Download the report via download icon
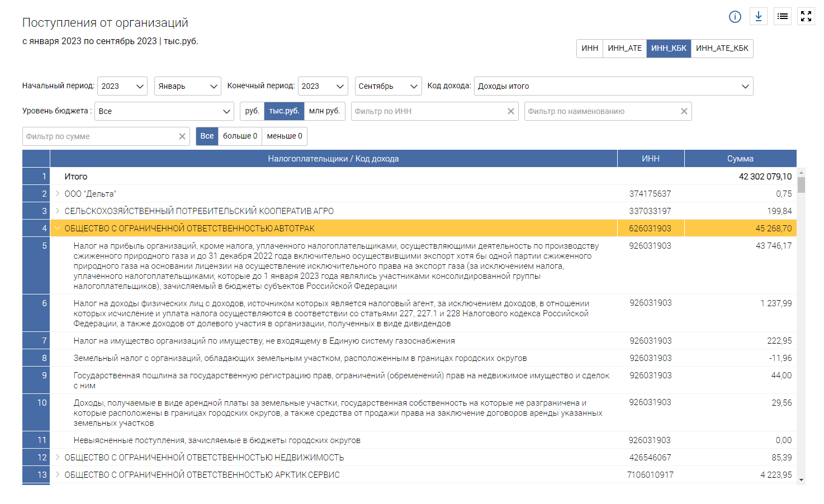 (x=759, y=16)
